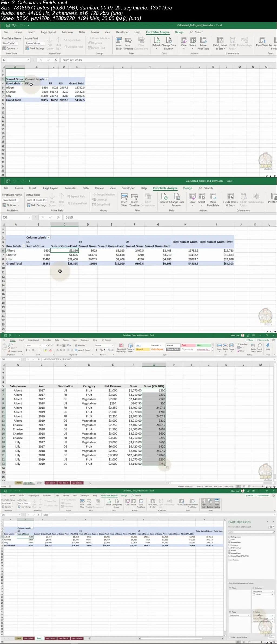The width and height of the screenshot is (277, 644).
Task: Open Fields, Items & Sets in second frame
Action: pos(230,200)
